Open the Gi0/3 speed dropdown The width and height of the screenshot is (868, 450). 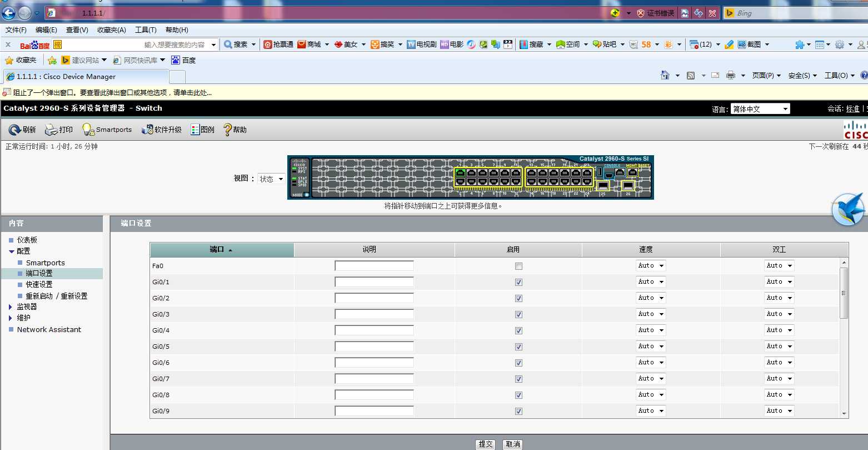651,314
